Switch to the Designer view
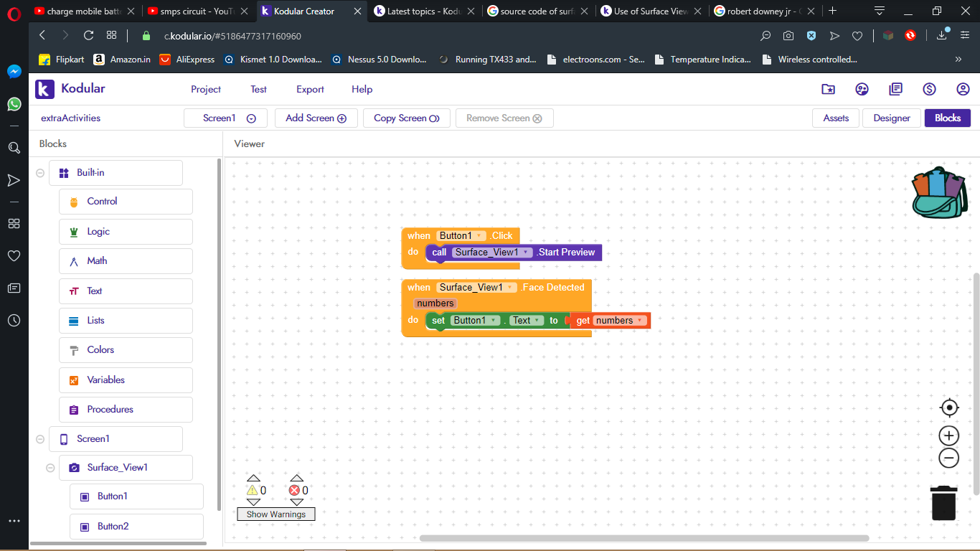The width and height of the screenshot is (980, 551). click(x=892, y=118)
